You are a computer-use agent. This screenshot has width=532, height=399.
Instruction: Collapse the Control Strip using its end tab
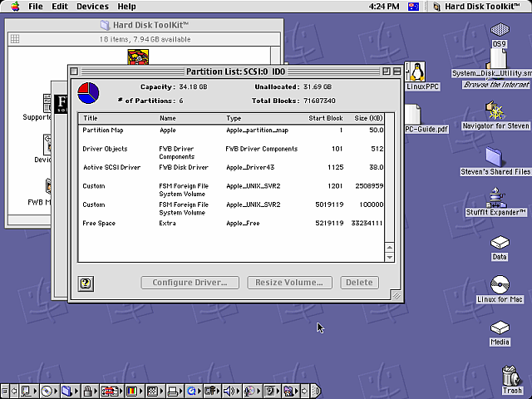point(316,392)
